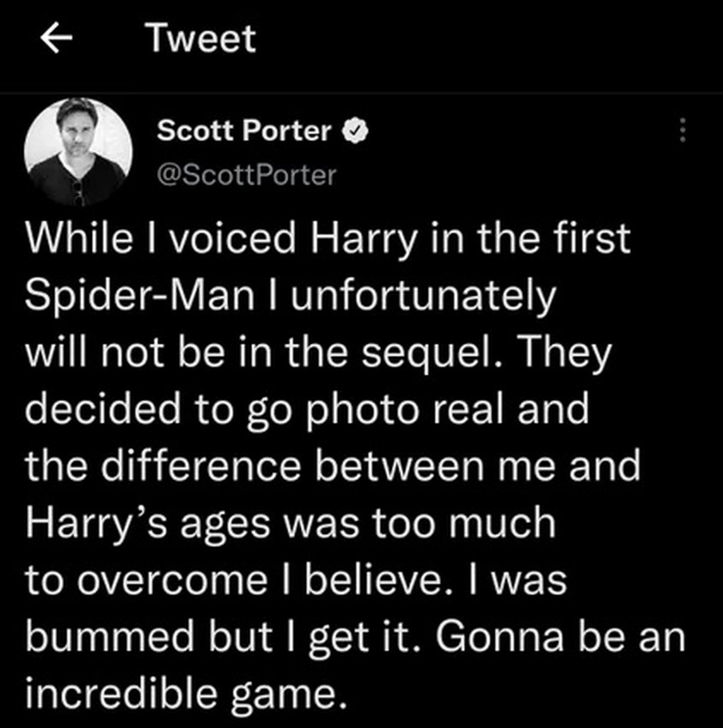Go back using the left arrow
This screenshot has width=723, height=728.
click(x=56, y=39)
